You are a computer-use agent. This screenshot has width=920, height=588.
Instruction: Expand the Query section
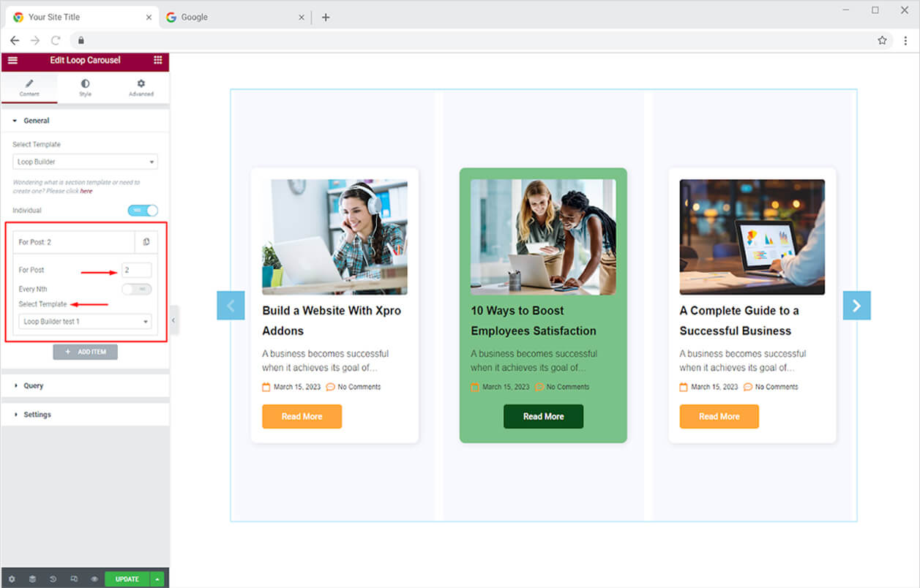pyautogui.click(x=33, y=385)
